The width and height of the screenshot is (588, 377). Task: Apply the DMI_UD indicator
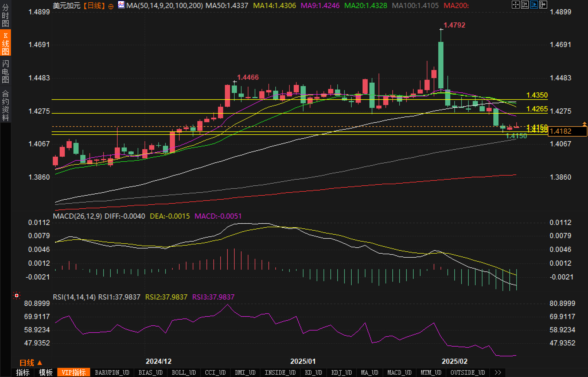(245, 372)
